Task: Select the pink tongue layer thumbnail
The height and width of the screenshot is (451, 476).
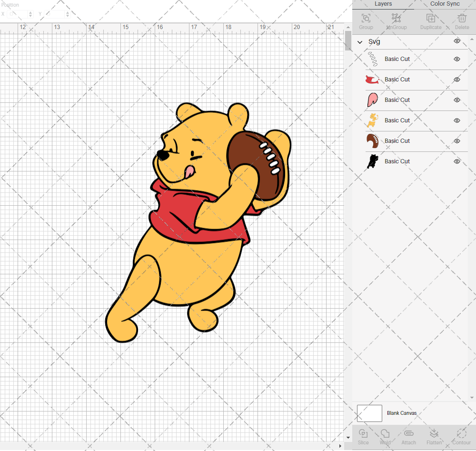Action: [x=373, y=100]
